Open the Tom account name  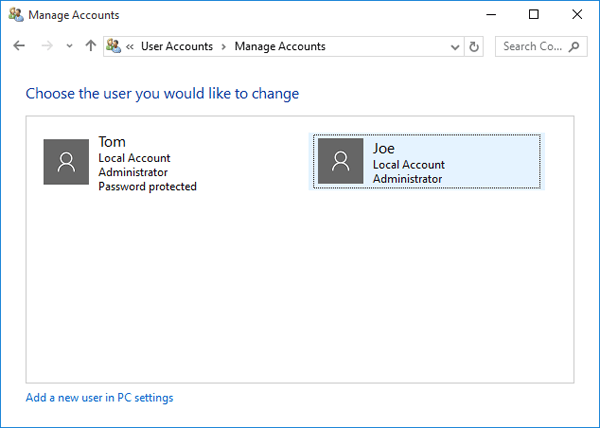112,142
